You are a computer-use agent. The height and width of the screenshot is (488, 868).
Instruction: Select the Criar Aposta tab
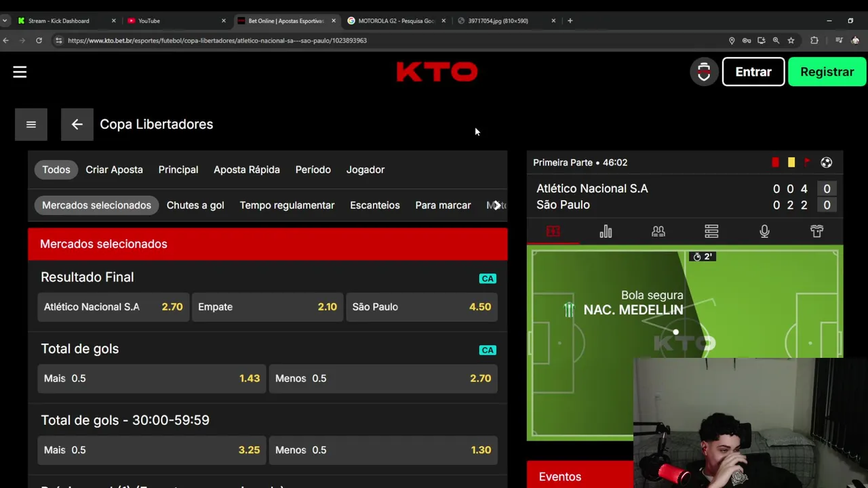click(x=114, y=169)
